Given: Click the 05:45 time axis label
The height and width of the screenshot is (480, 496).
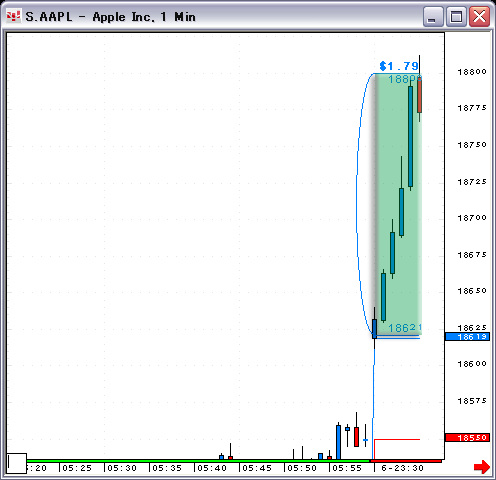Looking at the screenshot, I should [257, 468].
